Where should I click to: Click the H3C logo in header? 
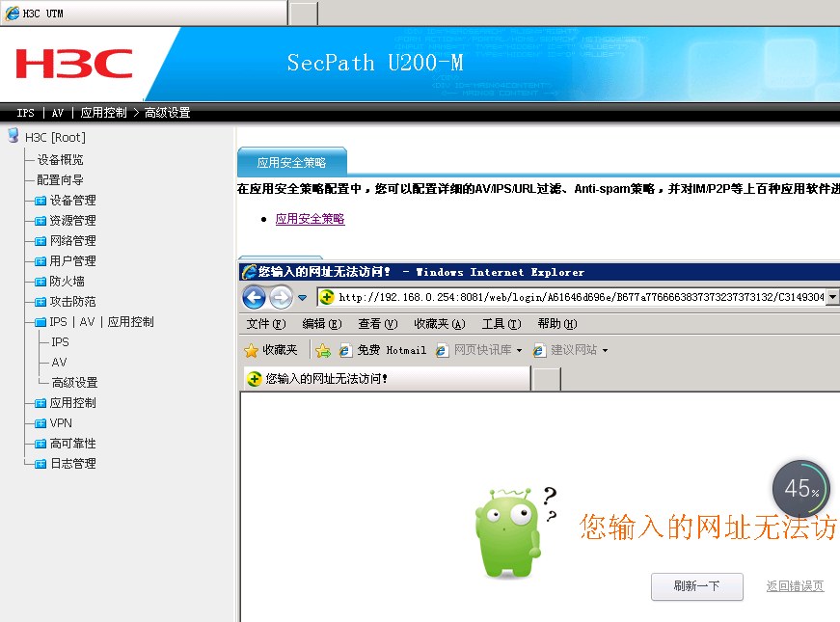(x=74, y=64)
